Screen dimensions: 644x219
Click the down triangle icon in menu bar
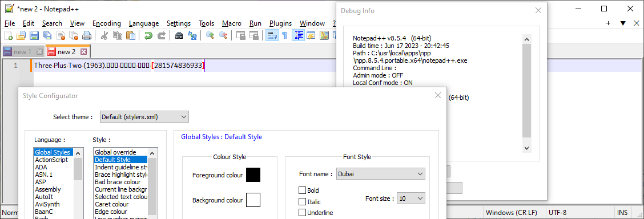click(x=623, y=23)
